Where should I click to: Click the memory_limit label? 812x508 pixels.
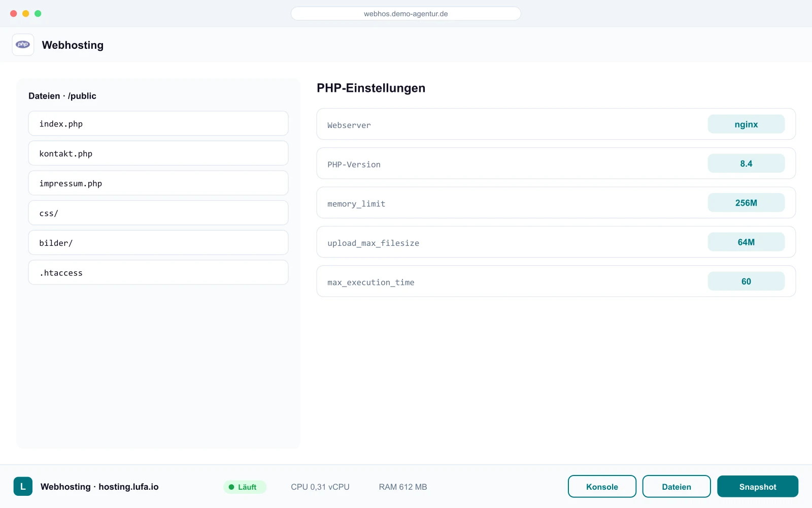[x=356, y=204]
